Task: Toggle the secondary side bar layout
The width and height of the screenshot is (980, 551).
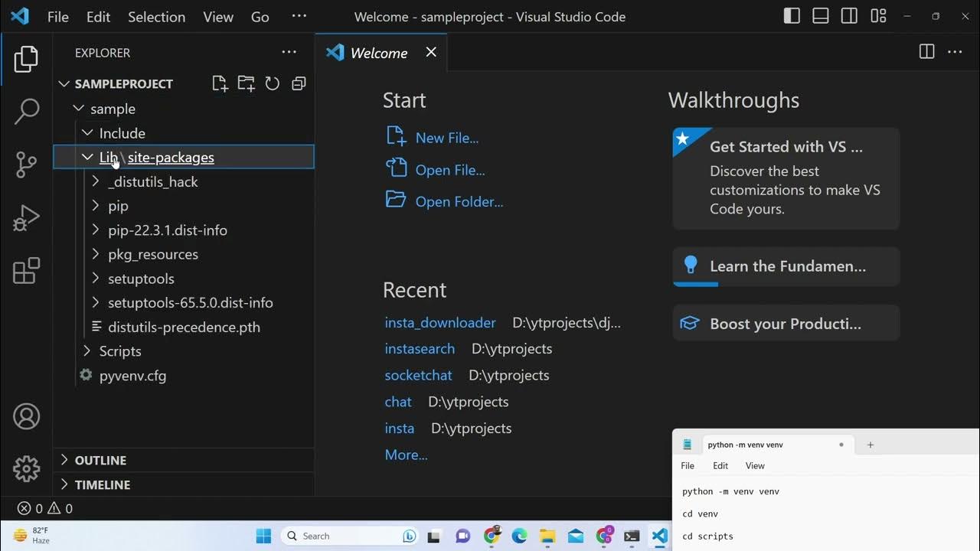Action: [x=849, y=16]
